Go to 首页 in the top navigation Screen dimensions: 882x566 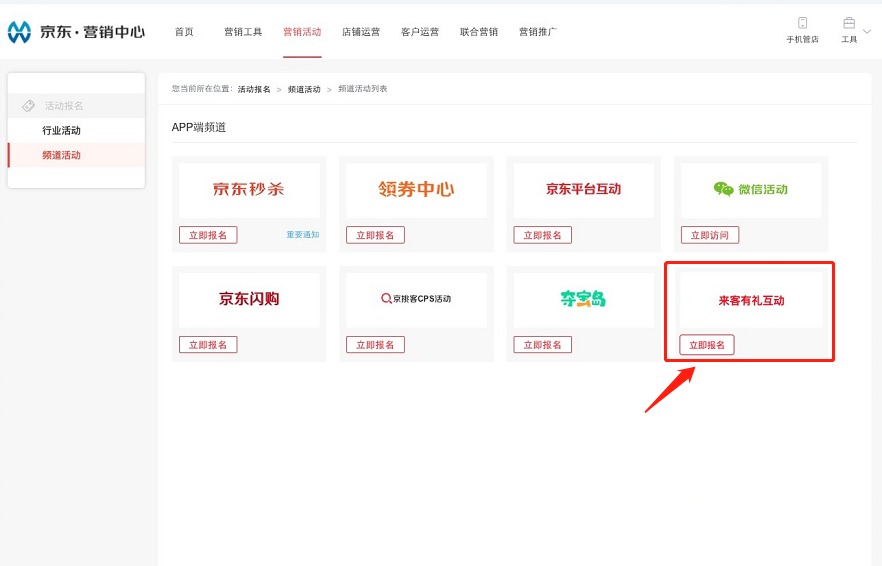[x=184, y=32]
